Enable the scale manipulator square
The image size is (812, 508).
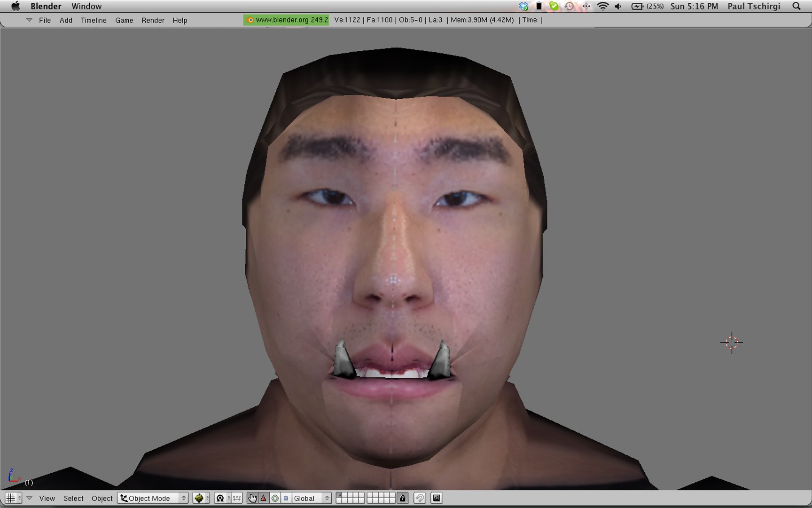286,498
